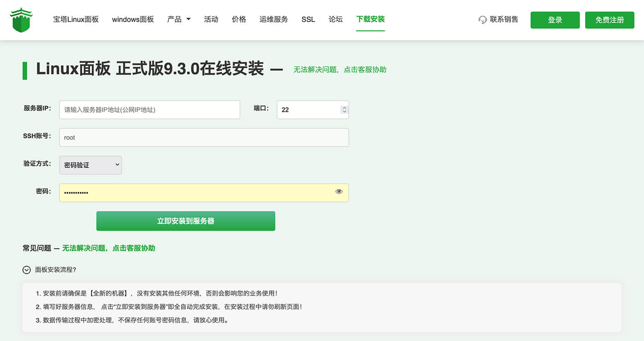Click the 登录 button

point(555,20)
